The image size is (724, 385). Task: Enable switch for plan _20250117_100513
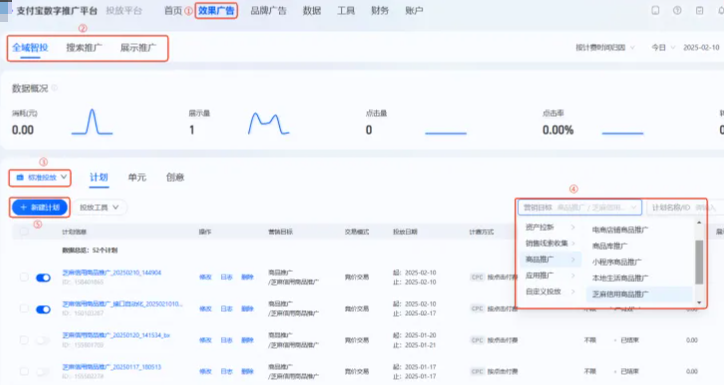point(43,371)
